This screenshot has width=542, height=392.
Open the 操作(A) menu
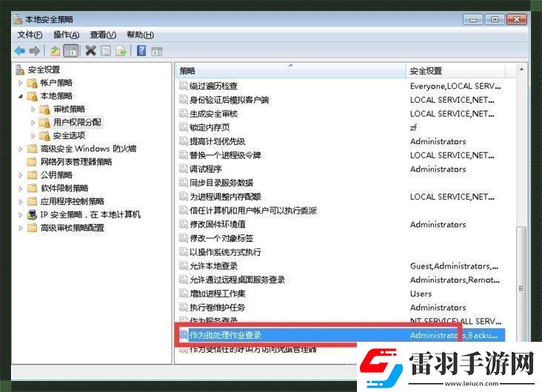[x=67, y=35]
